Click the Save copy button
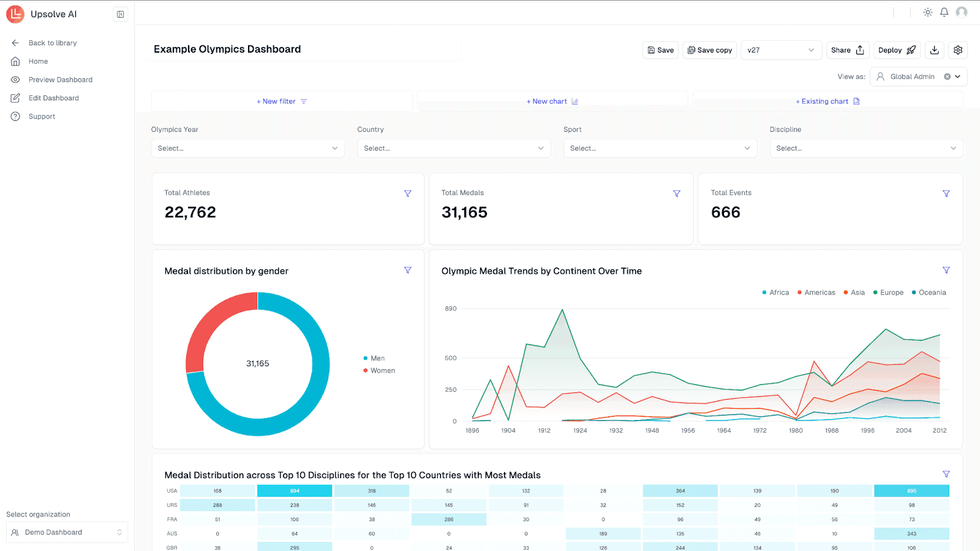 (709, 50)
